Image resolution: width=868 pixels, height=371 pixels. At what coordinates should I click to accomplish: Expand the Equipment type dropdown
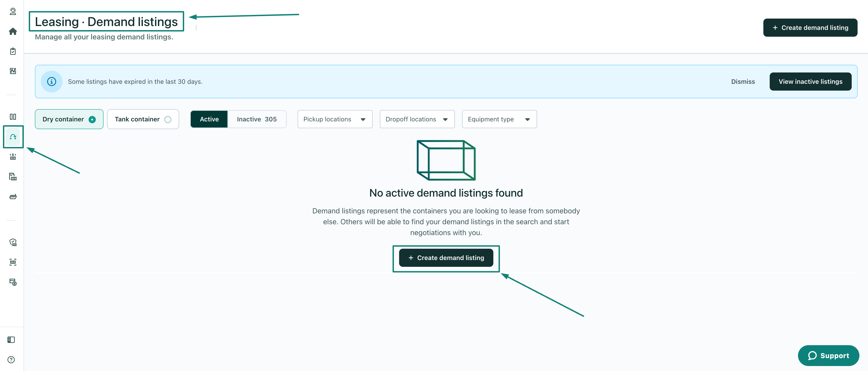click(x=499, y=119)
